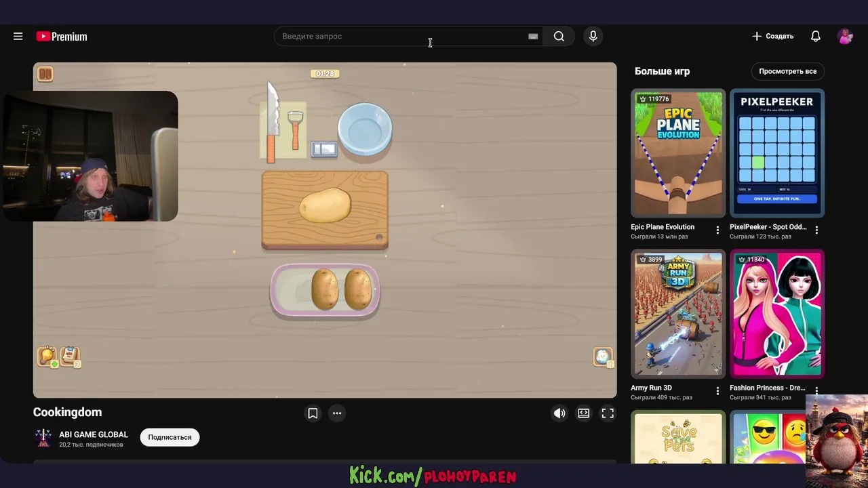The width and height of the screenshot is (868, 488).
Task: Open the notifications bell
Action: tap(816, 37)
